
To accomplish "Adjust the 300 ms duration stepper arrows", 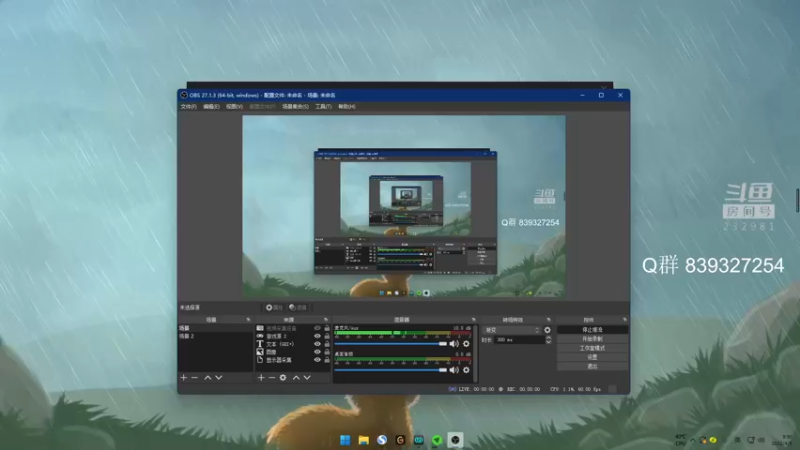I will [548, 340].
